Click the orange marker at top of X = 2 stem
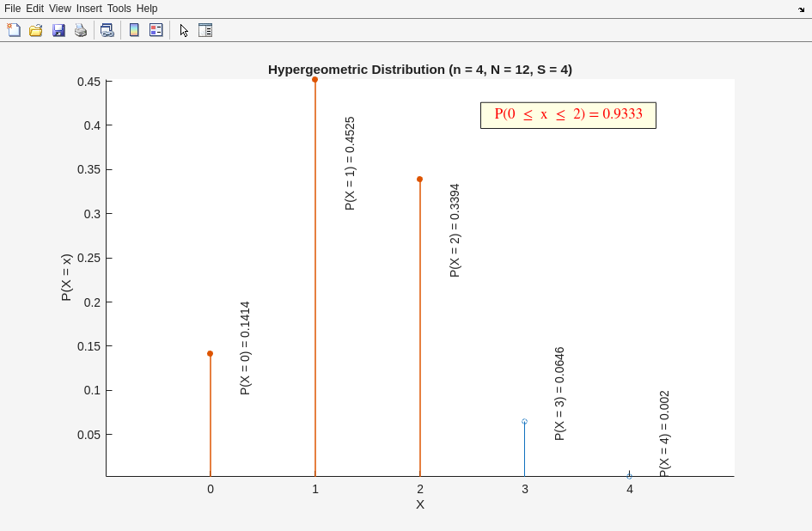This screenshot has width=812, height=531. (420, 180)
